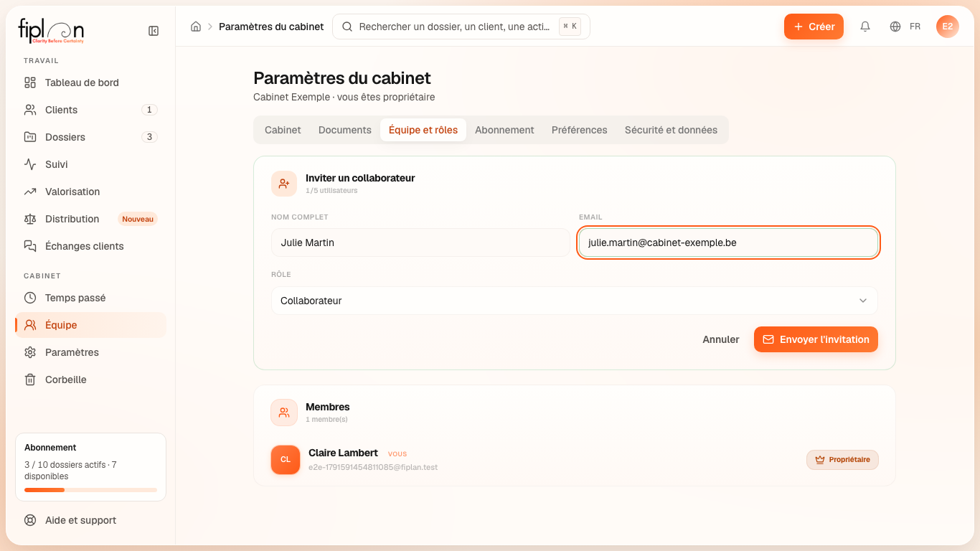Click the Nouveau badge beside Distribution
The image size is (980, 551).
(138, 219)
